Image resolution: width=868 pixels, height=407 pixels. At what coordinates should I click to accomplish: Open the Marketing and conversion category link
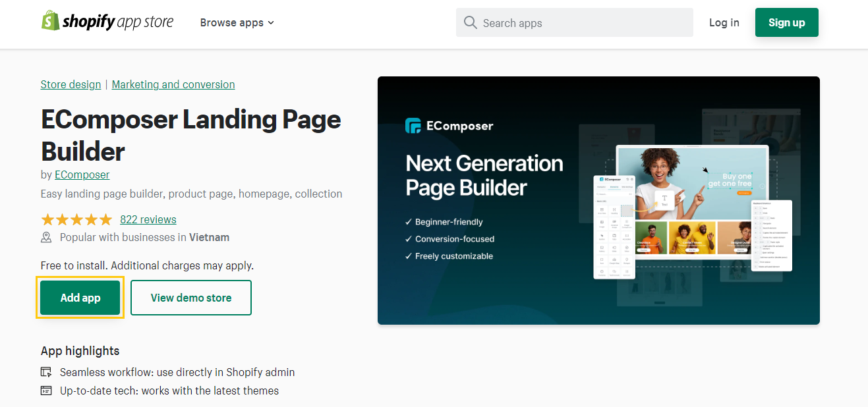(173, 84)
